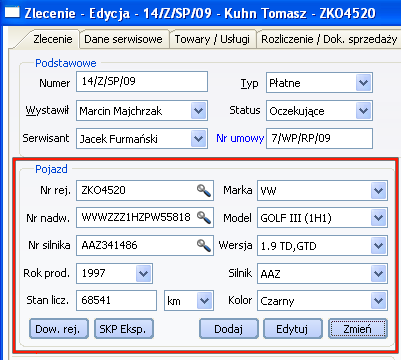Screen dimensions: 401x360
Task: Click the Dow. rej. button
Action: (x=59, y=329)
